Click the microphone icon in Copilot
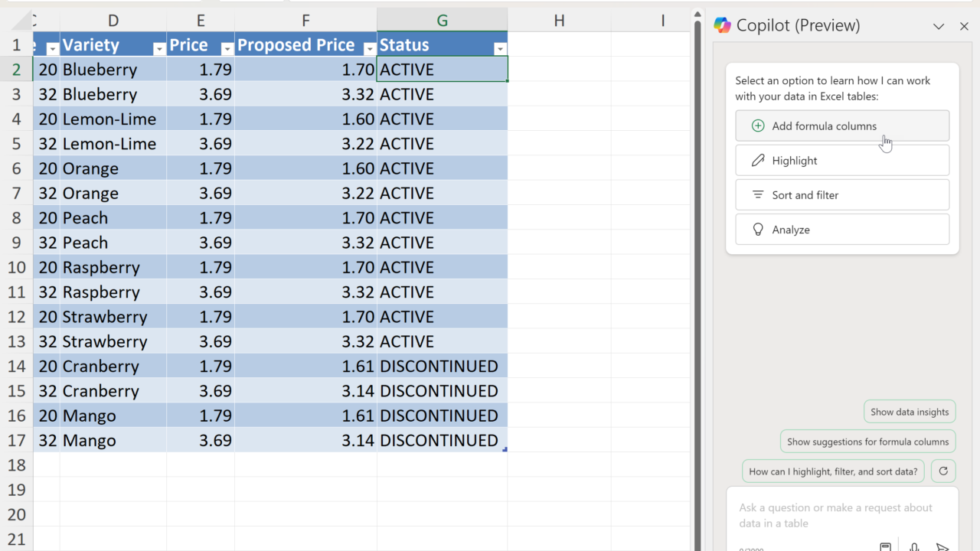Image resolution: width=980 pixels, height=551 pixels. click(x=914, y=546)
